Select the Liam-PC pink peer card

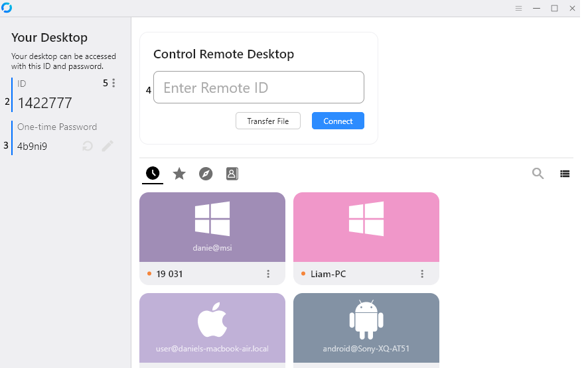366,227
